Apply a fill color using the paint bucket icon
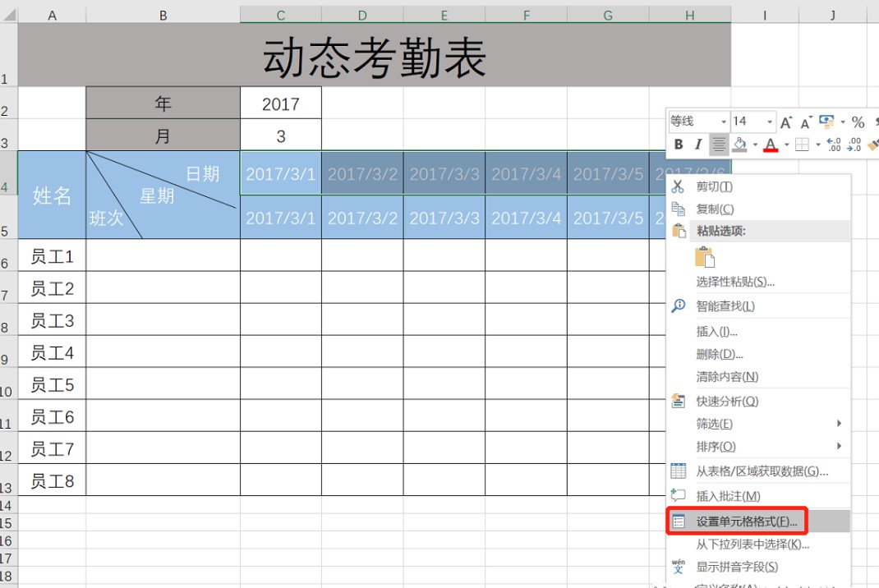The image size is (879, 588). (741, 145)
